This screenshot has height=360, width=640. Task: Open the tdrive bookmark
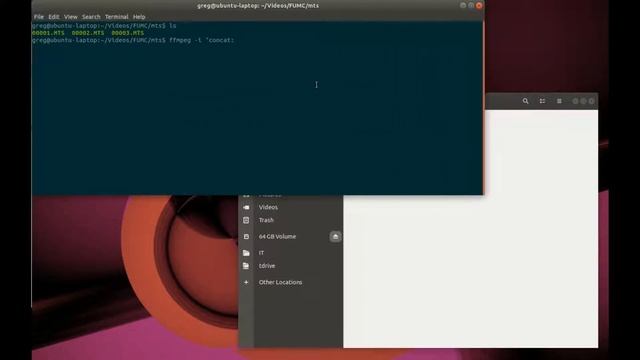tap(267, 266)
